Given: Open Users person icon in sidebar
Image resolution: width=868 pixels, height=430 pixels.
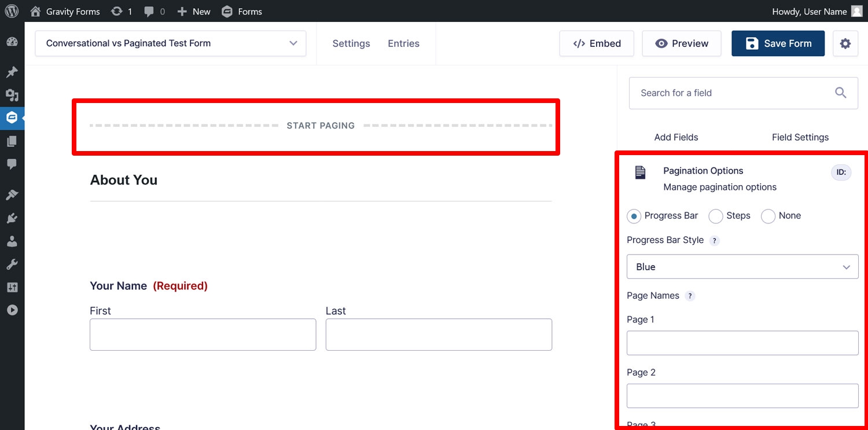Looking at the screenshot, I should tap(12, 241).
